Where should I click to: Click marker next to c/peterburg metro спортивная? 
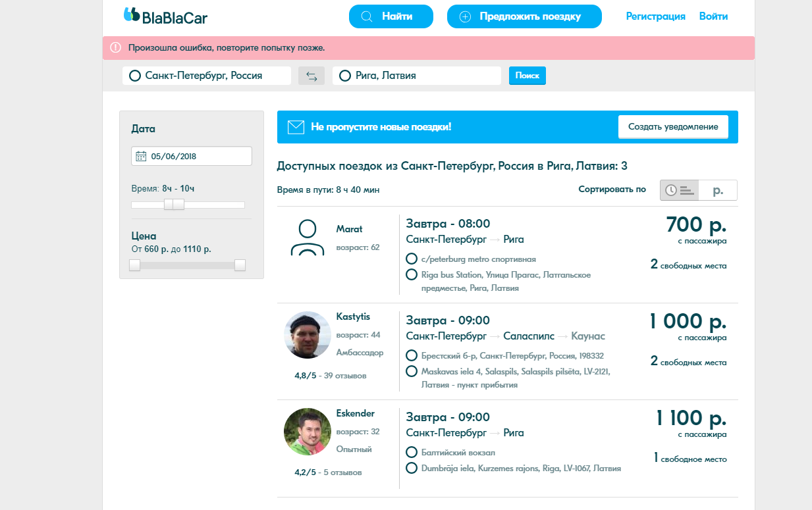point(412,259)
